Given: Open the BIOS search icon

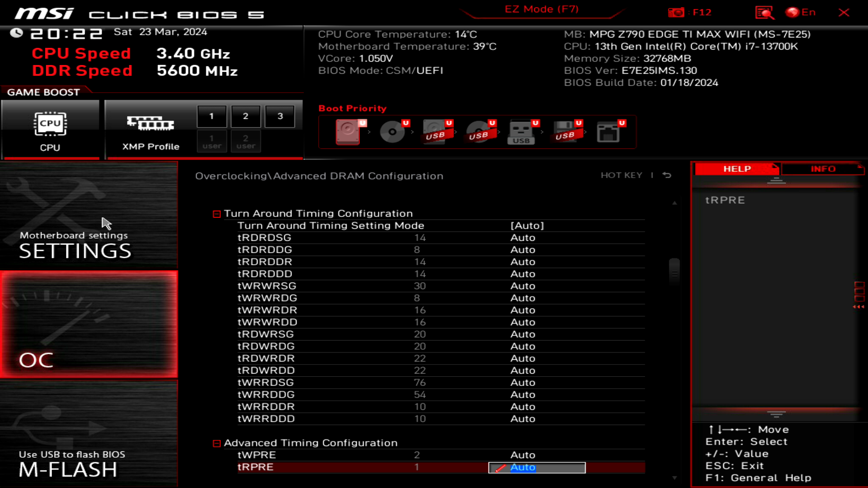Looking at the screenshot, I should tap(764, 13).
